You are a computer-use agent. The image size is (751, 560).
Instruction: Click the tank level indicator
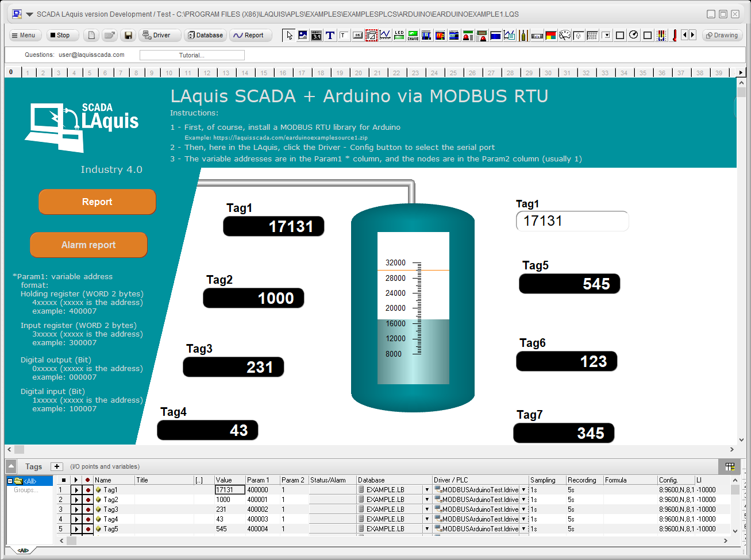(x=413, y=308)
